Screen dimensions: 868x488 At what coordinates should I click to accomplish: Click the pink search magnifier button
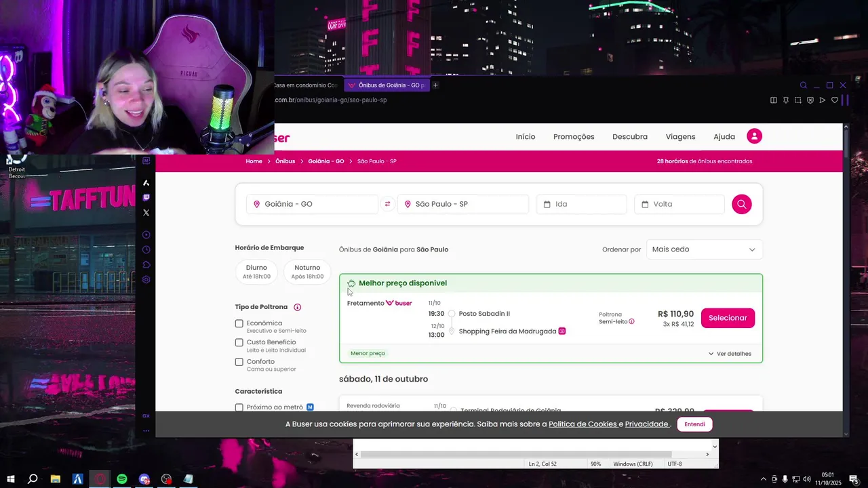pyautogui.click(x=741, y=204)
